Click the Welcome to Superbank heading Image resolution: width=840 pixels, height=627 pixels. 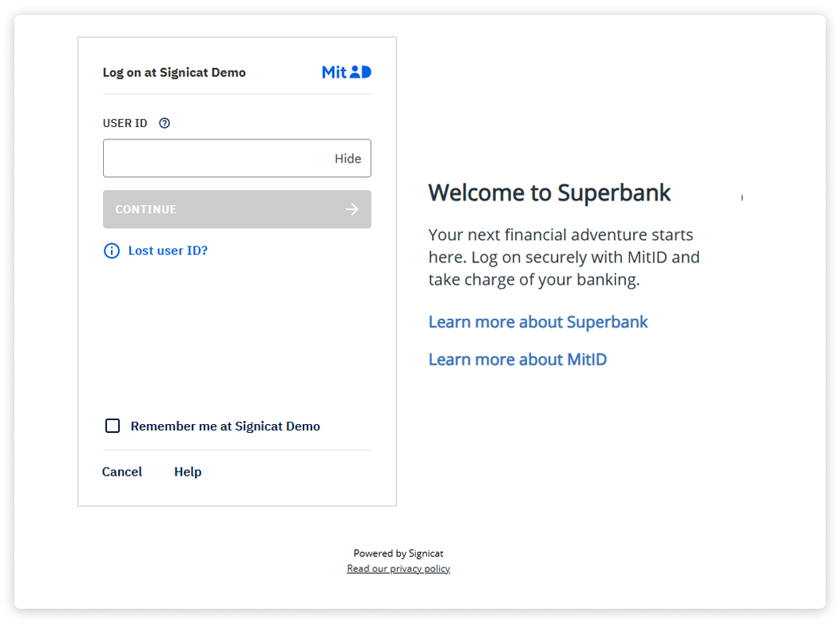549,193
